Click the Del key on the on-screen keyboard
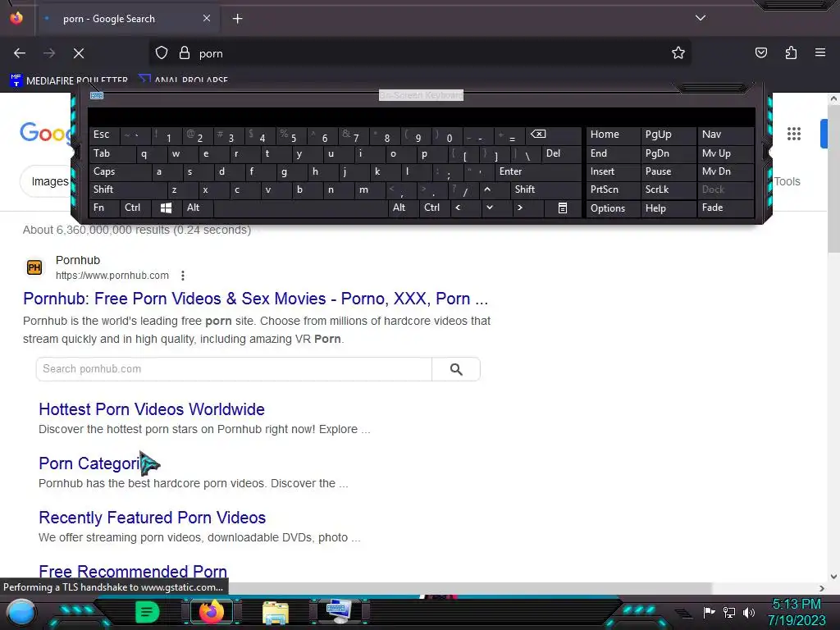This screenshot has height=630, width=840. coord(560,153)
